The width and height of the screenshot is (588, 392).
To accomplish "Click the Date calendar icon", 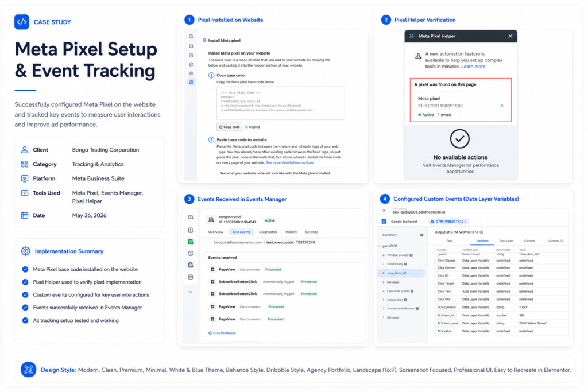I will pyautogui.click(x=25, y=215).
